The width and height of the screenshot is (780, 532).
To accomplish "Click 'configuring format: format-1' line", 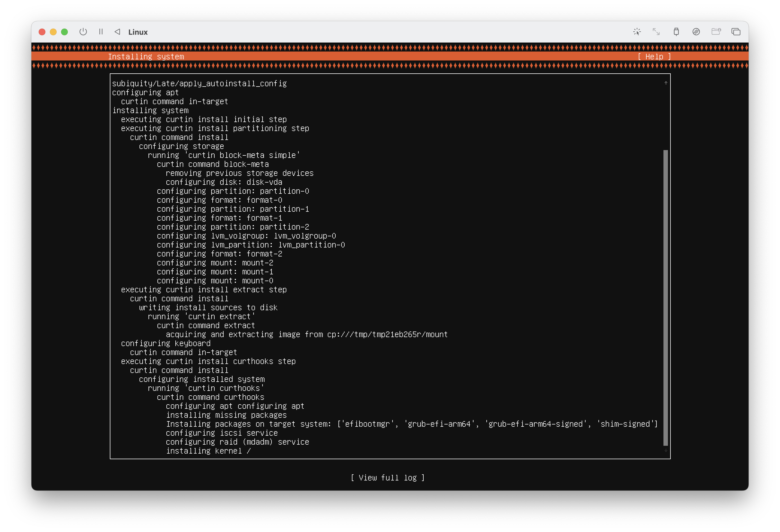I will (219, 218).
